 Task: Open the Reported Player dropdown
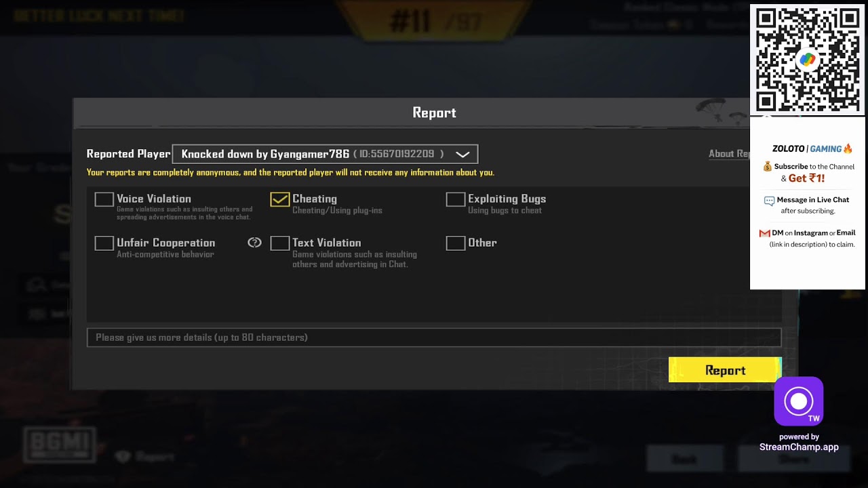coord(325,154)
